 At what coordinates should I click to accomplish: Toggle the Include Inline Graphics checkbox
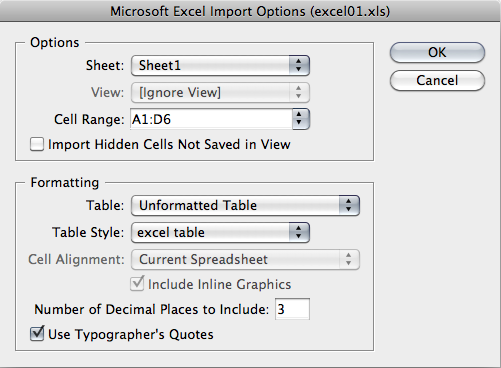pos(137,284)
